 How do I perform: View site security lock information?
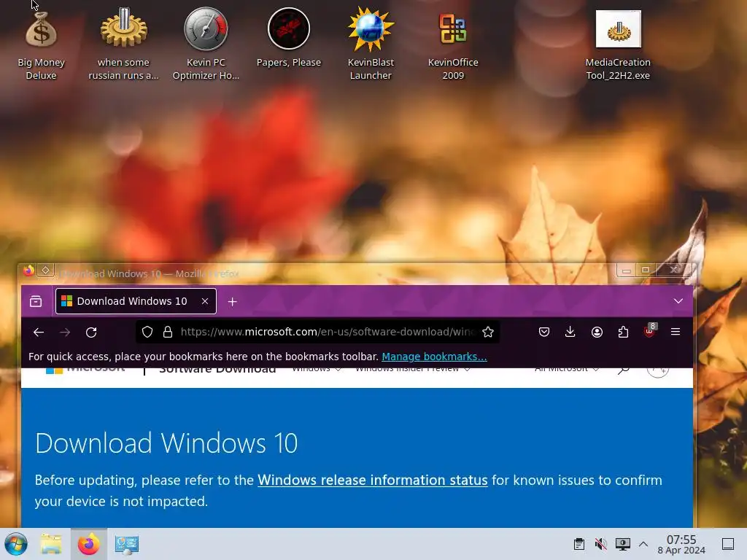tap(168, 332)
